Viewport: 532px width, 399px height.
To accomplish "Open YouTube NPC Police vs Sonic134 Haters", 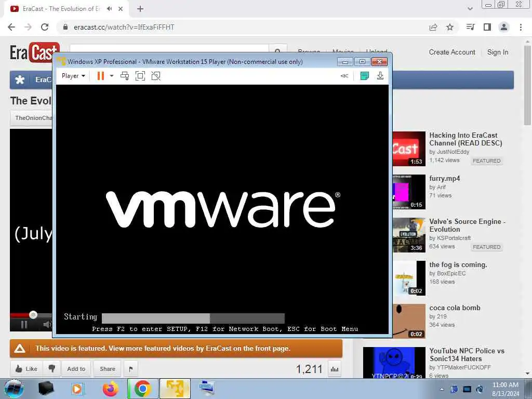I will [467, 354].
